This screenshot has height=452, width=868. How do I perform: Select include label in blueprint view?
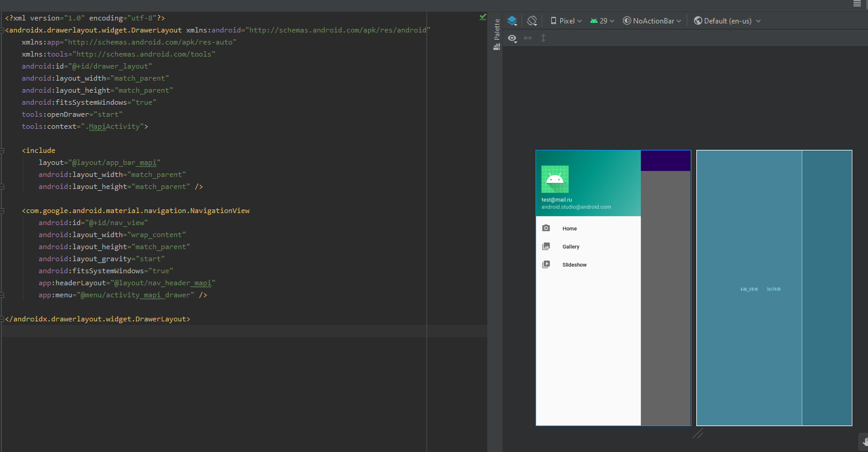774,289
